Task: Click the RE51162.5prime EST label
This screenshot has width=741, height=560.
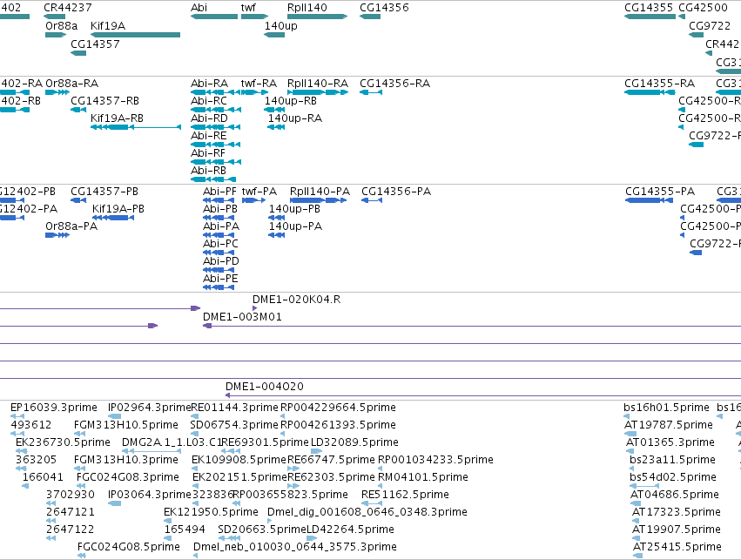Action: tap(405, 496)
